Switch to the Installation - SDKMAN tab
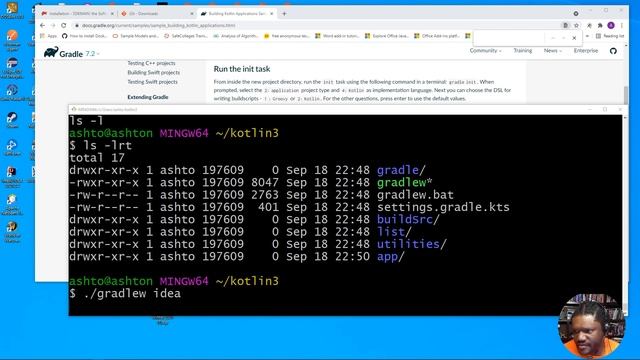Viewport: 640px width, 360px height. (77, 13)
